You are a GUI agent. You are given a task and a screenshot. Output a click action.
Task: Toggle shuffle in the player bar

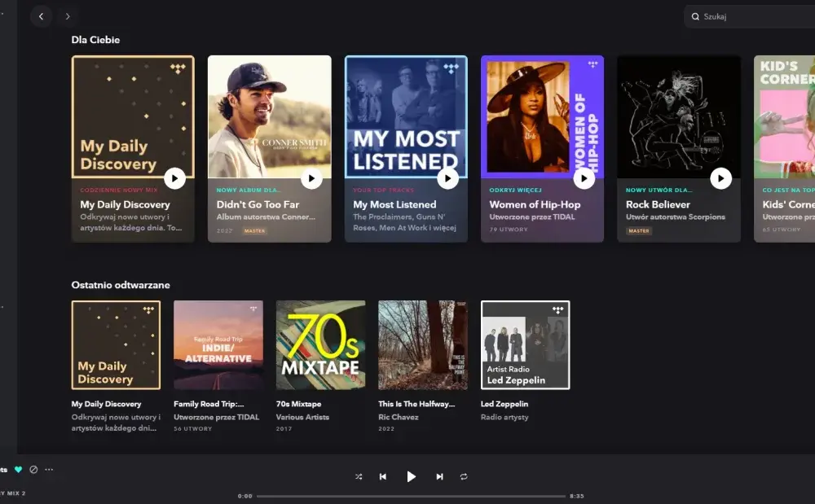point(359,476)
